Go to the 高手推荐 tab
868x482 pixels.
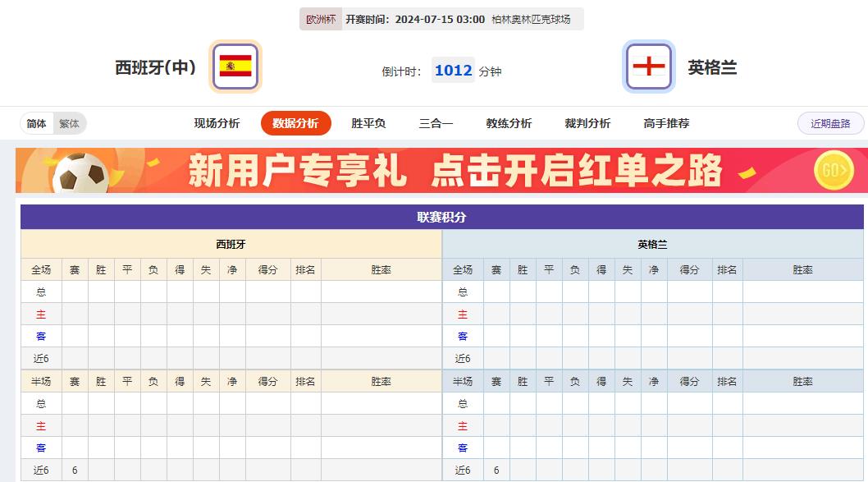tap(666, 122)
